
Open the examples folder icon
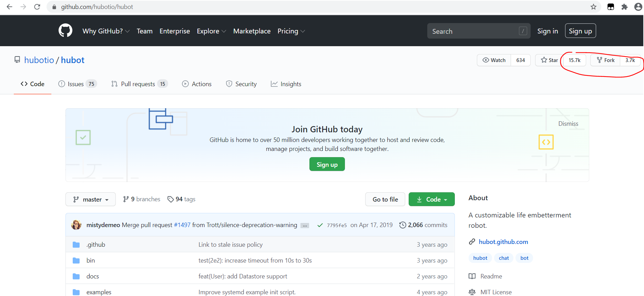[x=76, y=292]
